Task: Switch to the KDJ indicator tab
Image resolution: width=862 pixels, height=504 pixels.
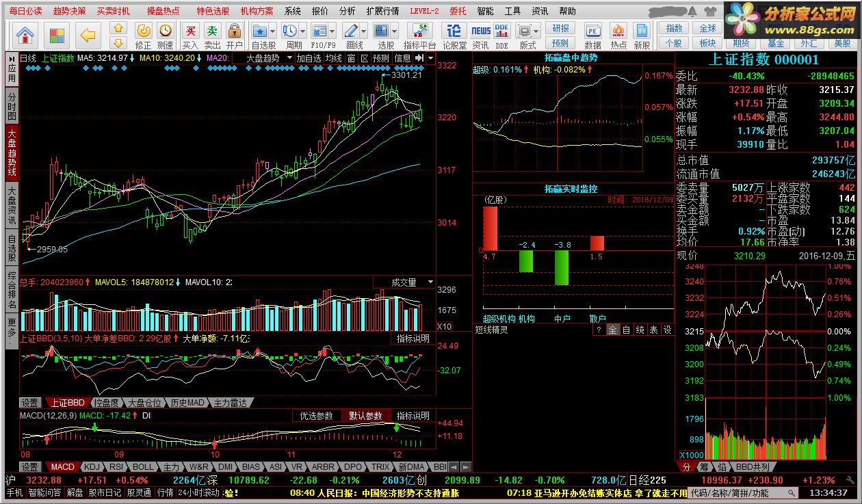Action: 91,467
